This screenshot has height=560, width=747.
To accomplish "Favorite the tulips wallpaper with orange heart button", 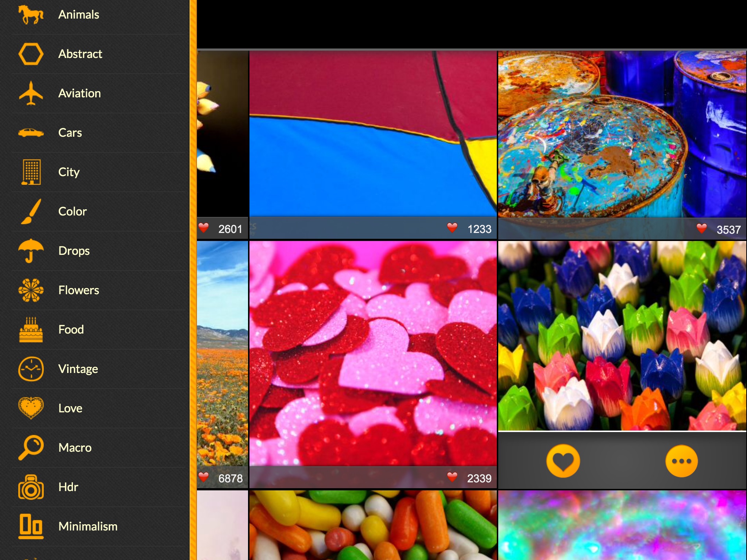I will point(563,461).
